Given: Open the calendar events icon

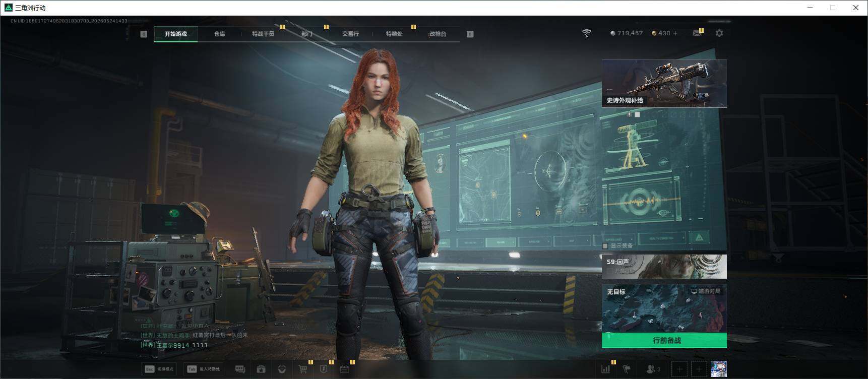Looking at the screenshot, I should click(x=344, y=369).
